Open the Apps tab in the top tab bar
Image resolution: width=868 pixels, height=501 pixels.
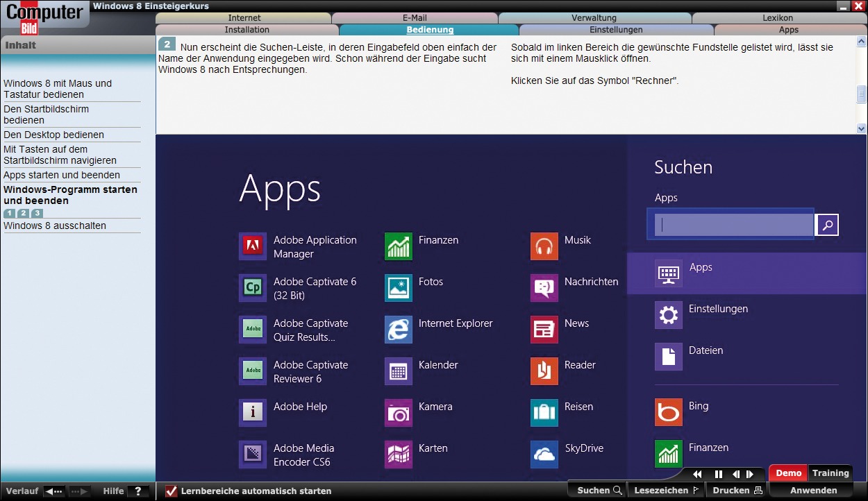(789, 30)
